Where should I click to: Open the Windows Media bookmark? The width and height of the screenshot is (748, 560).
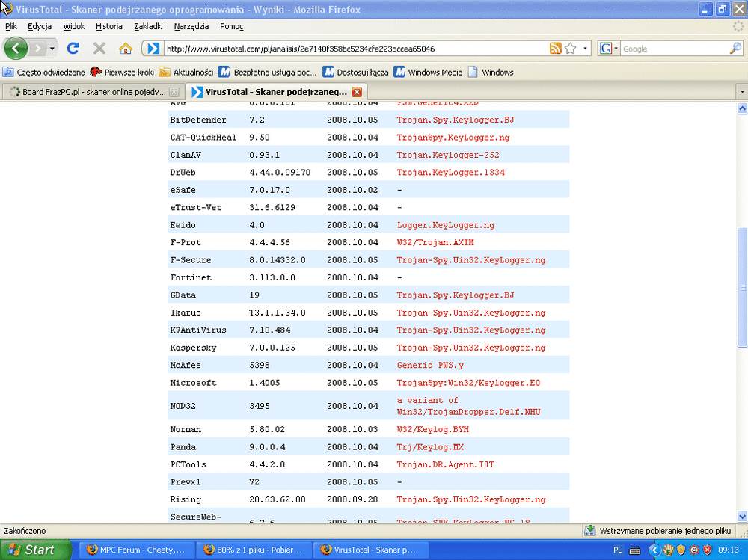click(x=428, y=72)
